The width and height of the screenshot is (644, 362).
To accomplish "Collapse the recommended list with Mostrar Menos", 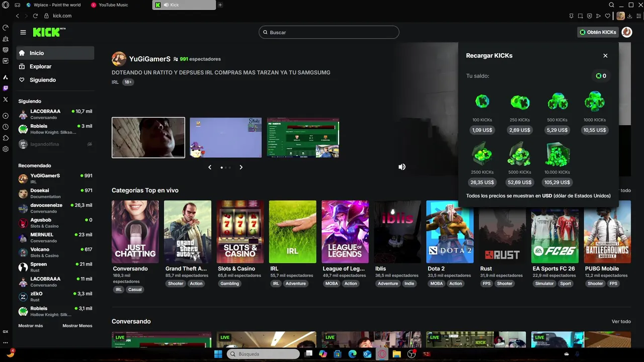I will tap(77, 326).
